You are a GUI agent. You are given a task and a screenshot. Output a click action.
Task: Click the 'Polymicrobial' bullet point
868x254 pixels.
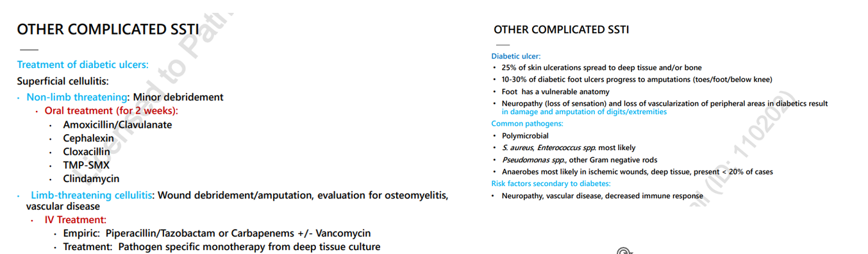pos(525,136)
